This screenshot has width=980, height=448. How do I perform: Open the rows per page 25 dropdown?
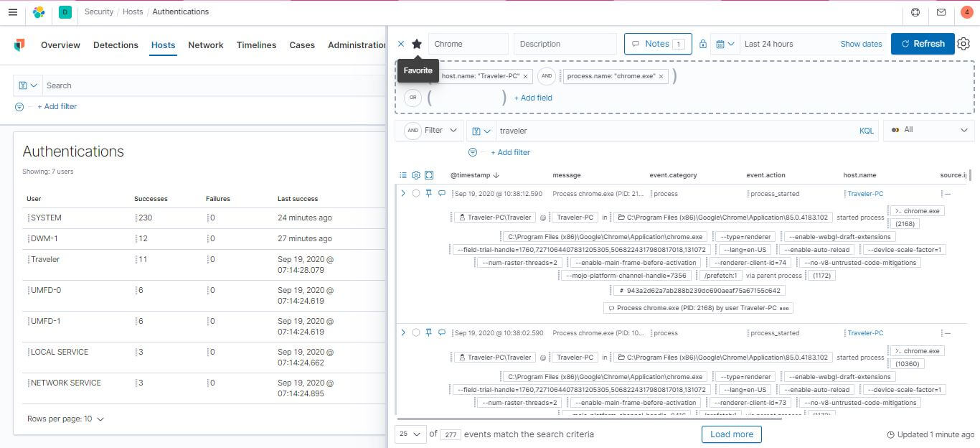tap(410, 434)
